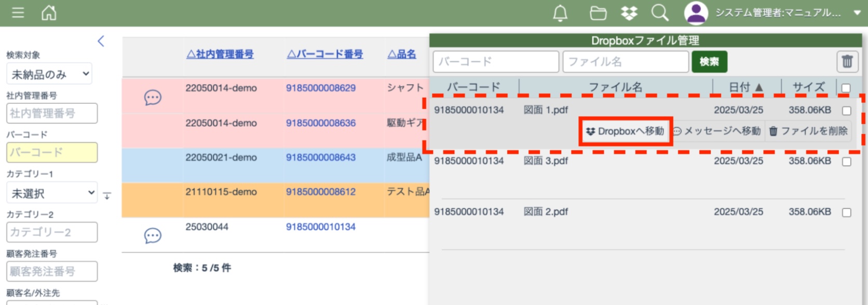Check the box for 図面 3.pdf
The width and height of the screenshot is (868, 305).
click(x=847, y=162)
